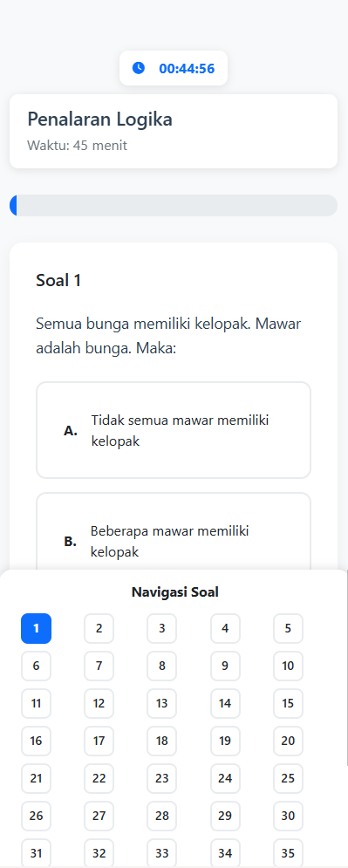Jump to question 30
The width and height of the screenshot is (348, 868).
pos(288,816)
